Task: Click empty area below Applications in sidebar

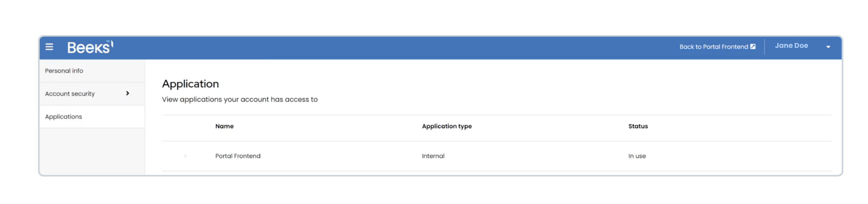Action: (x=92, y=151)
